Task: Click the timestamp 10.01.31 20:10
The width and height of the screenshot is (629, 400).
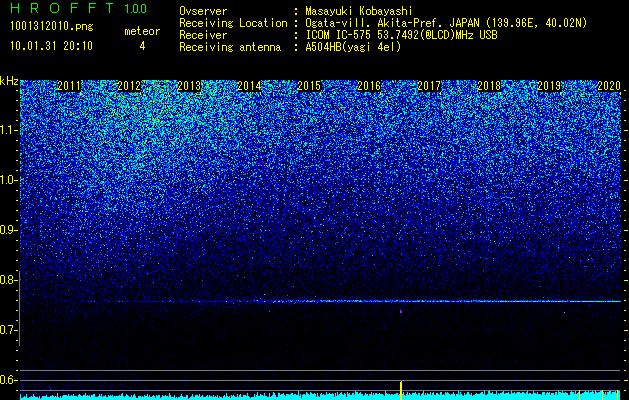Action: [x=51, y=46]
